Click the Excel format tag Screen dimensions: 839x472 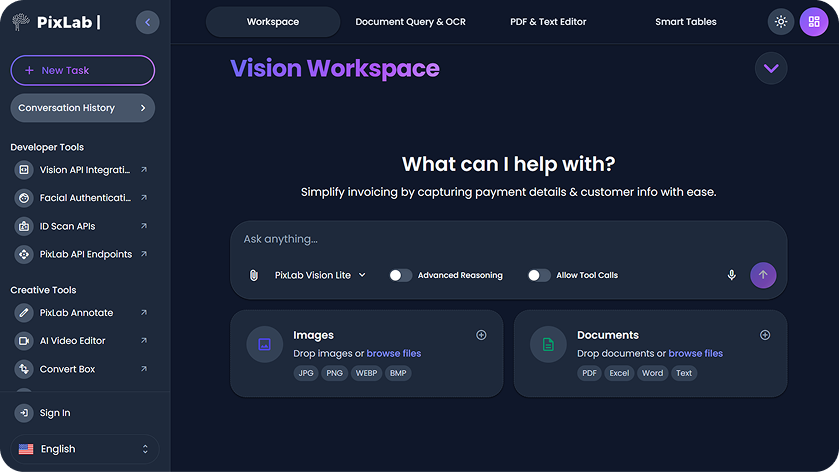click(619, 373)
